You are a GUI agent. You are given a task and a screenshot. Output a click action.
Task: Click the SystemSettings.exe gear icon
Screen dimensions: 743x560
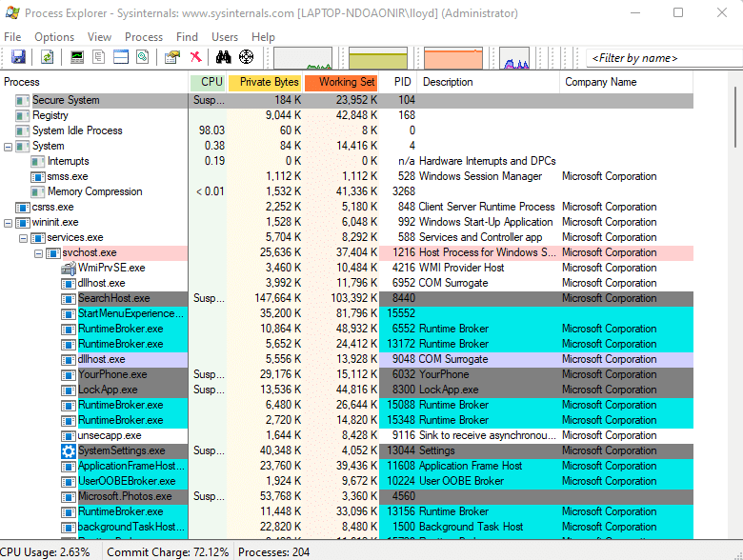pos(69,450)
